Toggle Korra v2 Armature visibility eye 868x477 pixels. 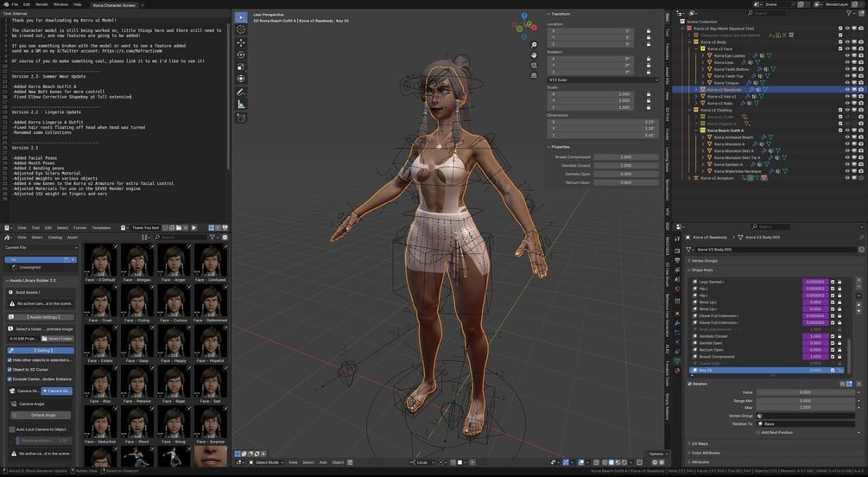coord(847,178)
